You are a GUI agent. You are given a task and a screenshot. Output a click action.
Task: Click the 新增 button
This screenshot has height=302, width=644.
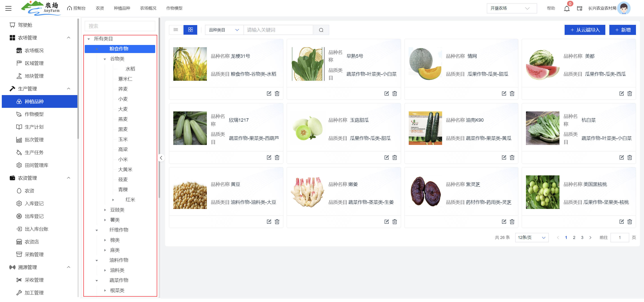[x=622, y=30]
